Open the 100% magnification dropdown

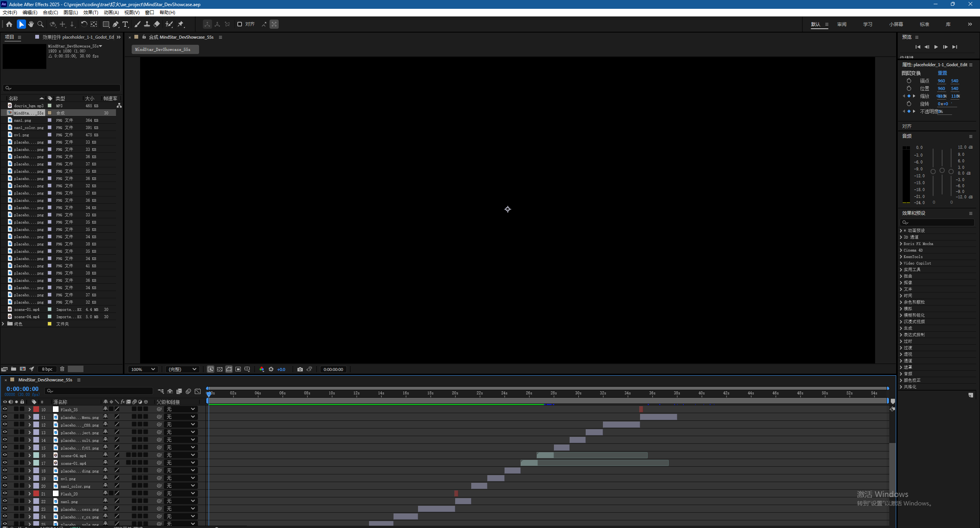click(143, 369)
